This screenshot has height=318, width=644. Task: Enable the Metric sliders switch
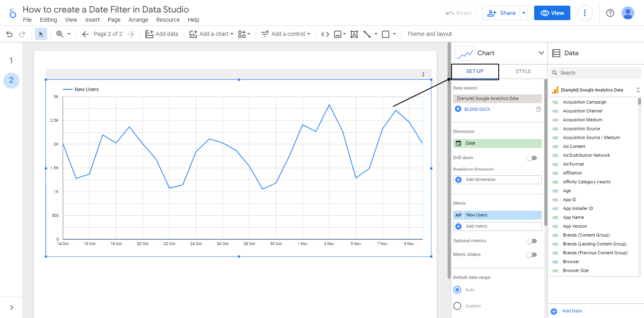532,255
